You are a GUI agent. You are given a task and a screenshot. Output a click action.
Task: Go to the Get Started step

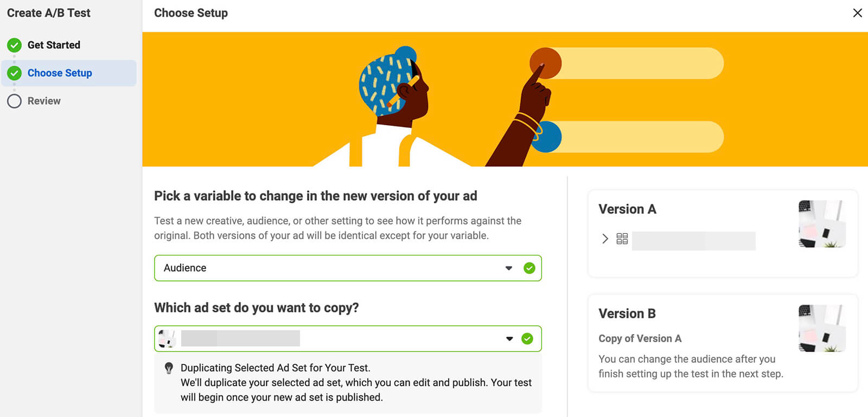pos(54,45)
